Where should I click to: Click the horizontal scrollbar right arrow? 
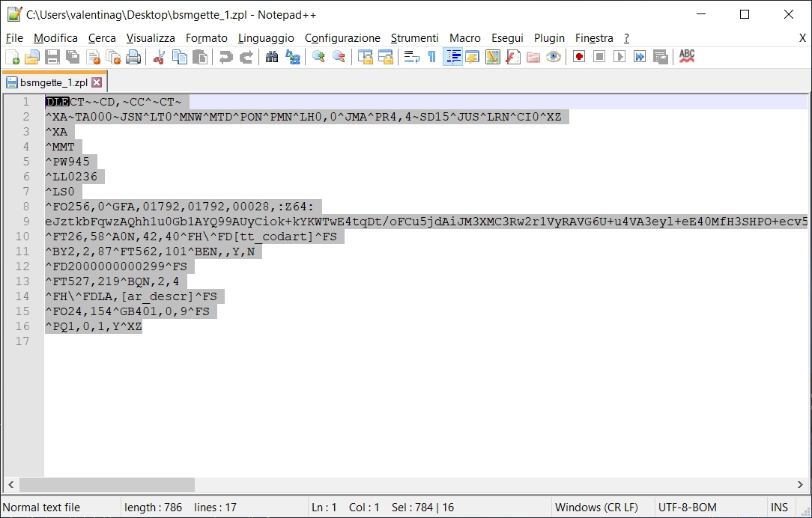click(800, 485)
